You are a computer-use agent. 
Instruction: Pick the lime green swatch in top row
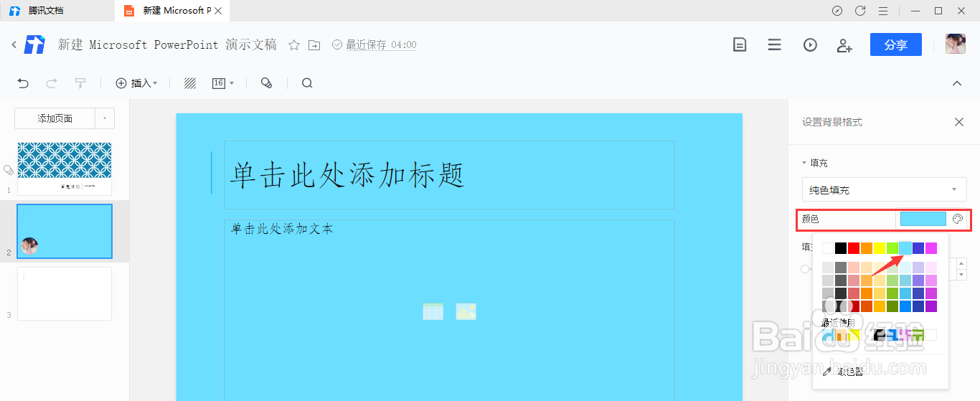(x=892, y=248)
